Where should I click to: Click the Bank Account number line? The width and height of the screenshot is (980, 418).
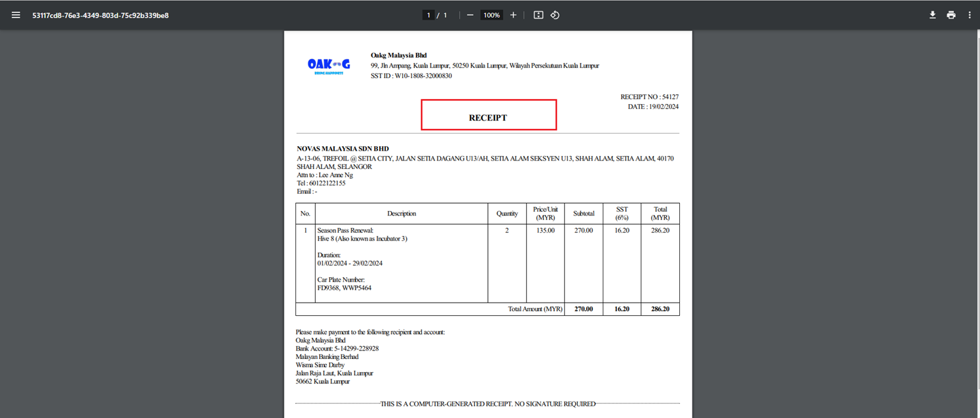coord(337,349)
